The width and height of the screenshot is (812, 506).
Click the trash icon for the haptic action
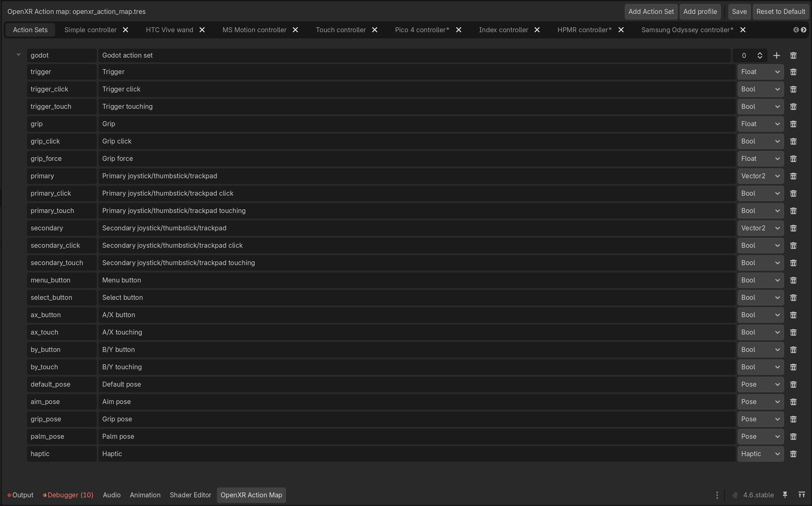point(793,454)
